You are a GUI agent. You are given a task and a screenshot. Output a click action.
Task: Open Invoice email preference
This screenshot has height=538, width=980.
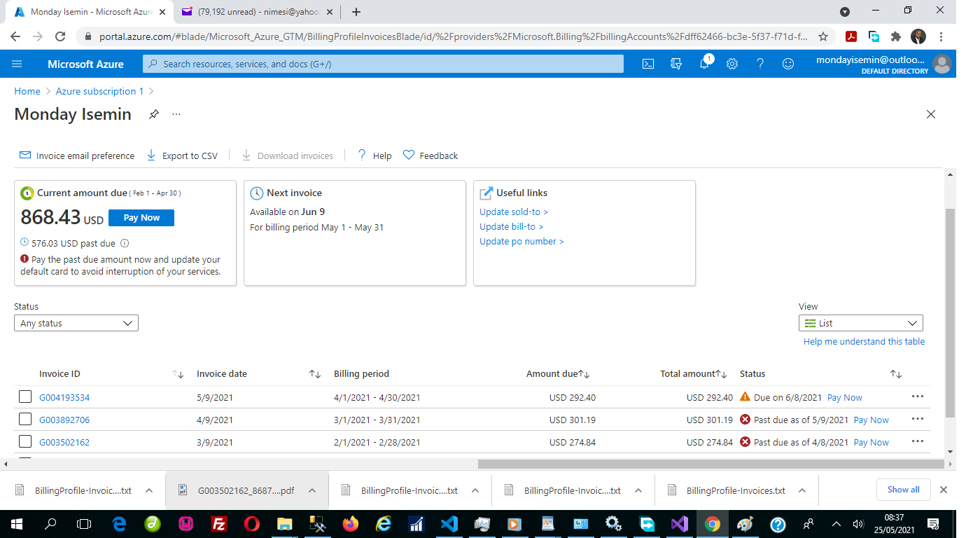(77, 156)
